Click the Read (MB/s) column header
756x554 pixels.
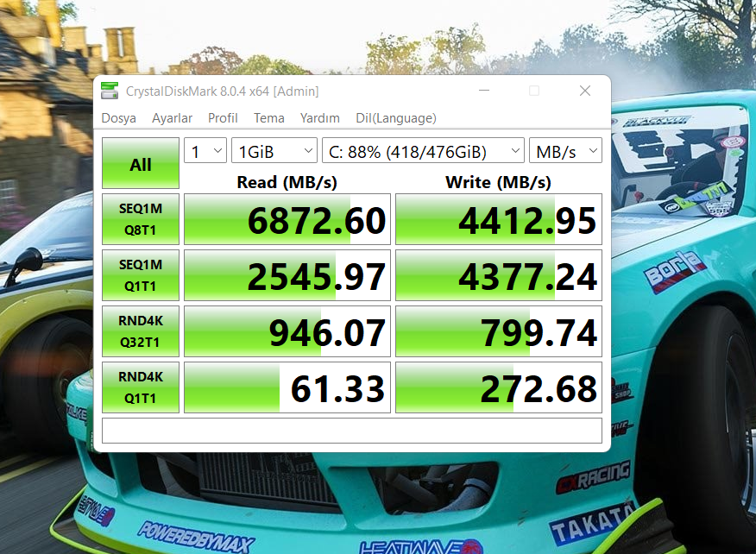(x=287, y=182)
